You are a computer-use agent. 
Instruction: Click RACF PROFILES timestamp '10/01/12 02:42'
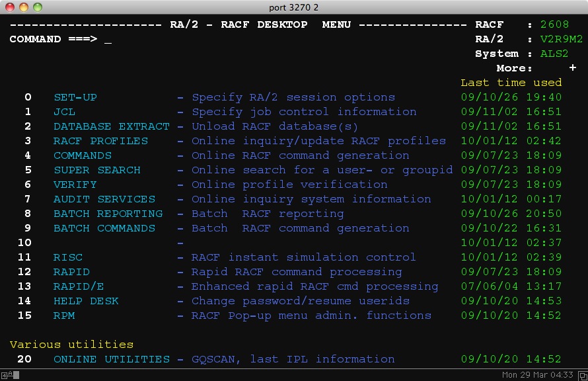(511, 141)
